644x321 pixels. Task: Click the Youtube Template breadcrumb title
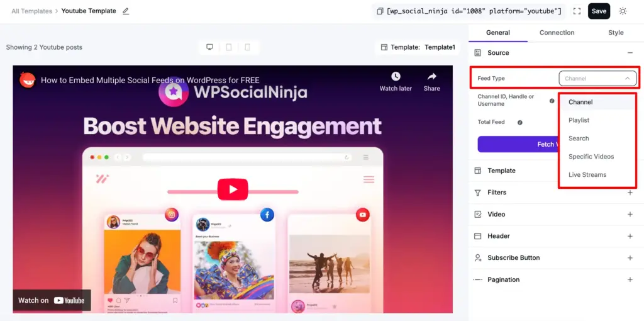pyautogui.click(x=89, y=11)
